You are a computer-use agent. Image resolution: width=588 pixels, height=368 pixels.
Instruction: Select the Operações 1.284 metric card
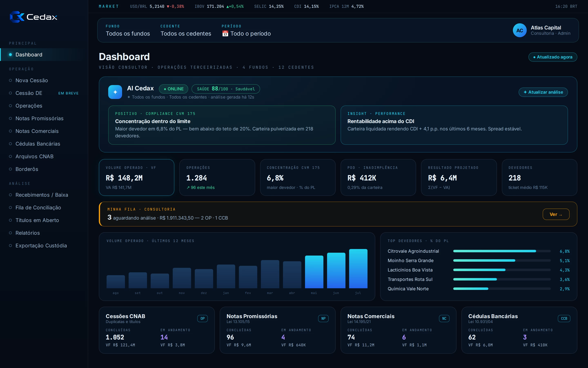tap(217, 177)
